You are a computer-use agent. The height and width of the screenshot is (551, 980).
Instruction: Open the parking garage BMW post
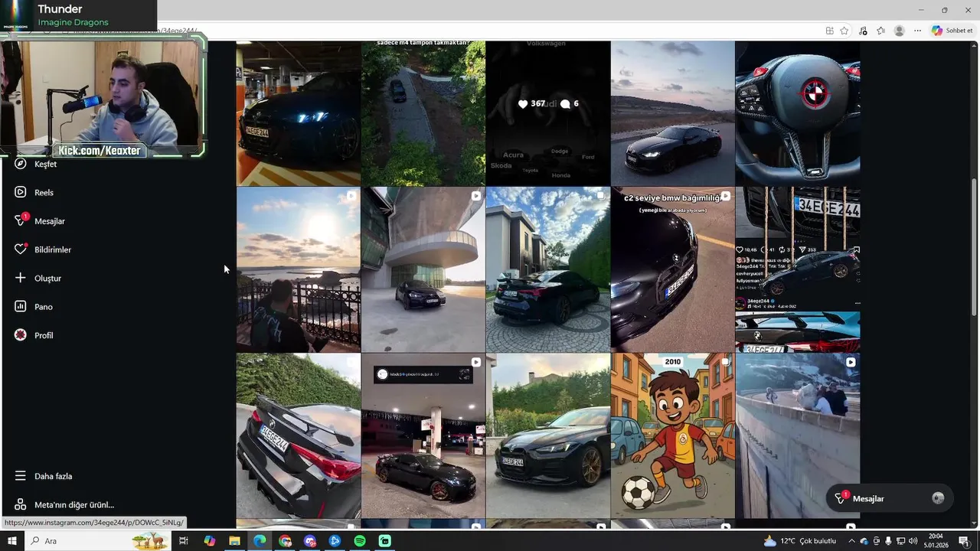point(299,112)
